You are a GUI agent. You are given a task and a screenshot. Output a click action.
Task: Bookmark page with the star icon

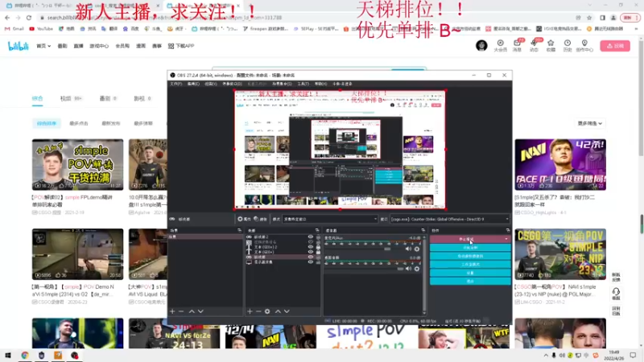589,18
